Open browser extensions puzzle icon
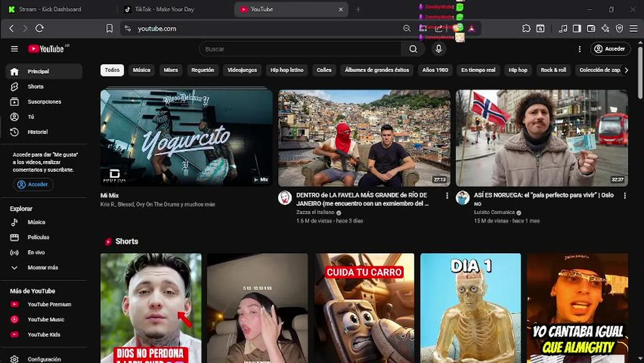Image resolution: width=644 pixels, height=363 pixels. 526,29
